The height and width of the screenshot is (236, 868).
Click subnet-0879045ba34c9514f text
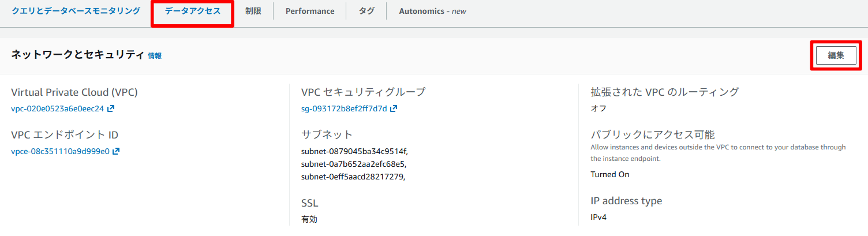coord(354,151)
